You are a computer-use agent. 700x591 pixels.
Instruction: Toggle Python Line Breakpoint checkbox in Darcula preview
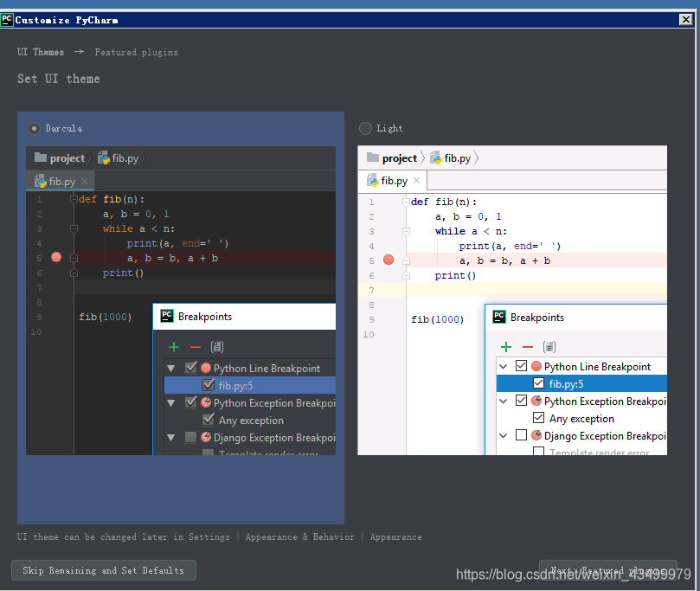(190, 368)
